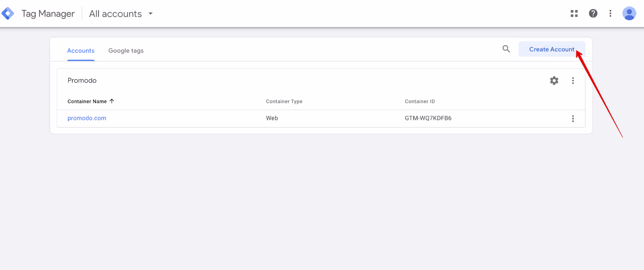Click the Web container type cell
This screenshot has width=644, height=270.
[272, 118]
